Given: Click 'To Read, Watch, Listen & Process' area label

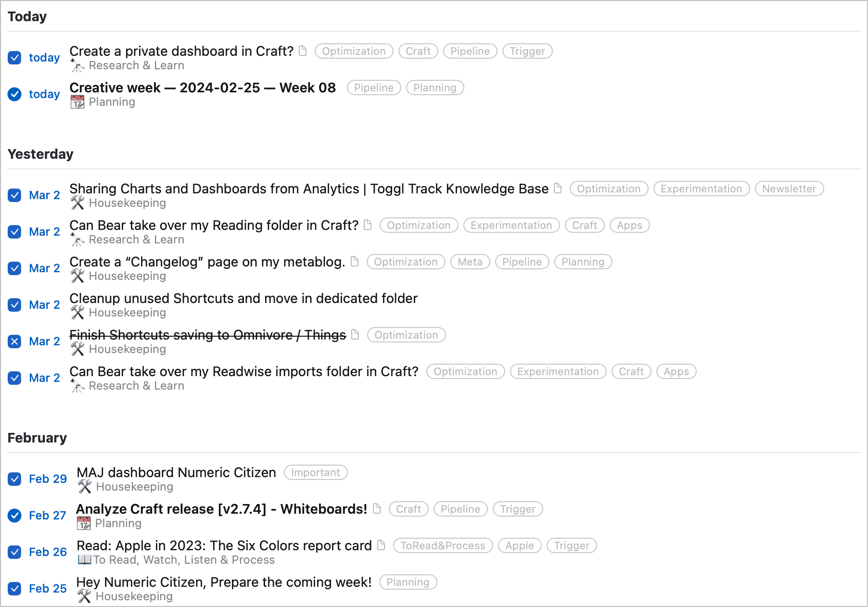Looking at the screenshot, I should point(184,560).
